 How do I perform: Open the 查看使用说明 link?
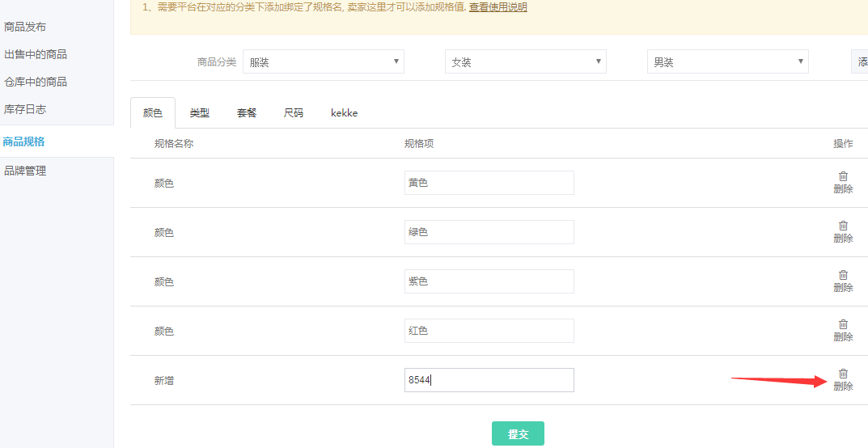(x=498, y=7)
